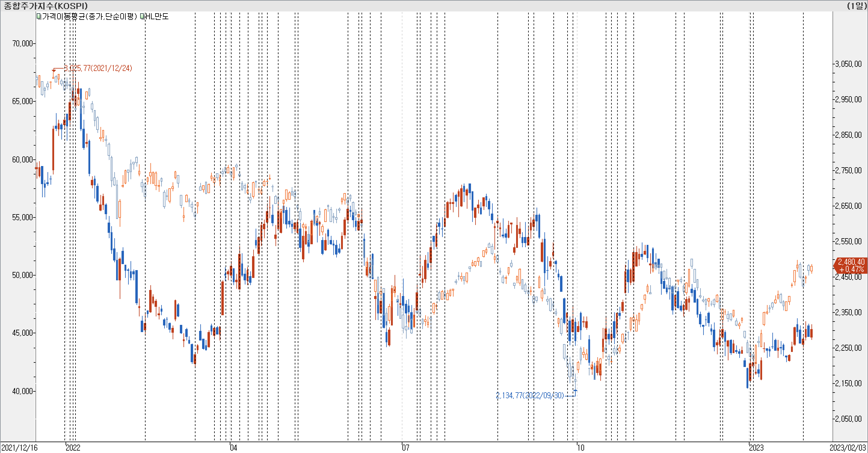The height and width of the screenshot is (453, 868).
Task: Select the 가격이동평균(종가,단순이평) indicator label
Action: pos(89,17)
